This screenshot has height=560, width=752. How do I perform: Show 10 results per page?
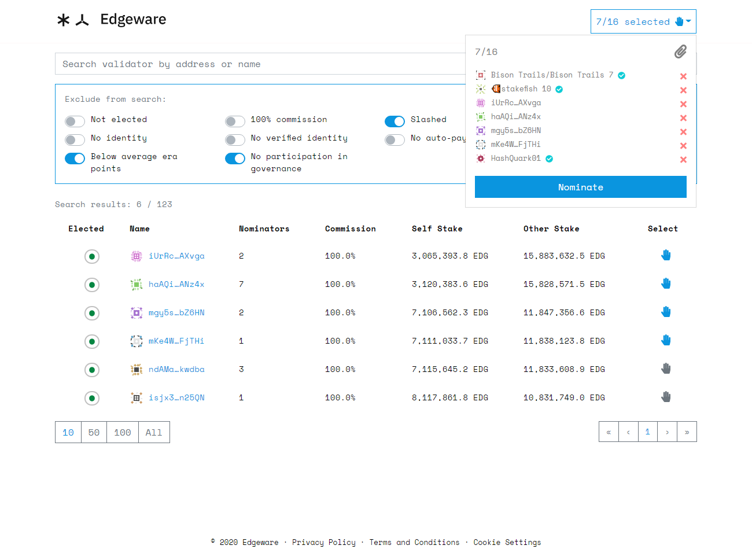click(68, 432)
